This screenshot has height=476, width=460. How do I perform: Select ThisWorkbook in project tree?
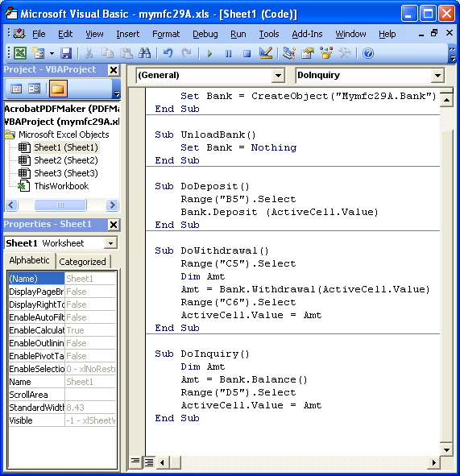[x=61, y=186]
